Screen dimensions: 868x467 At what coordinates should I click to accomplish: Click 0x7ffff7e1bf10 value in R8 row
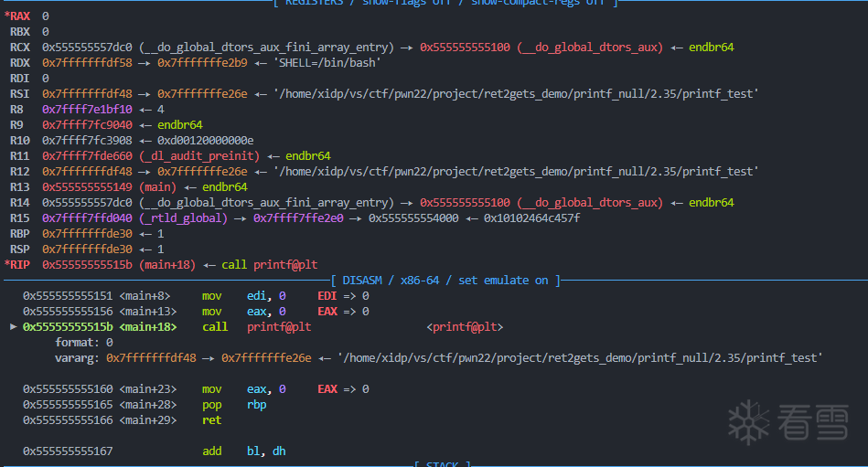click(87, 109)
